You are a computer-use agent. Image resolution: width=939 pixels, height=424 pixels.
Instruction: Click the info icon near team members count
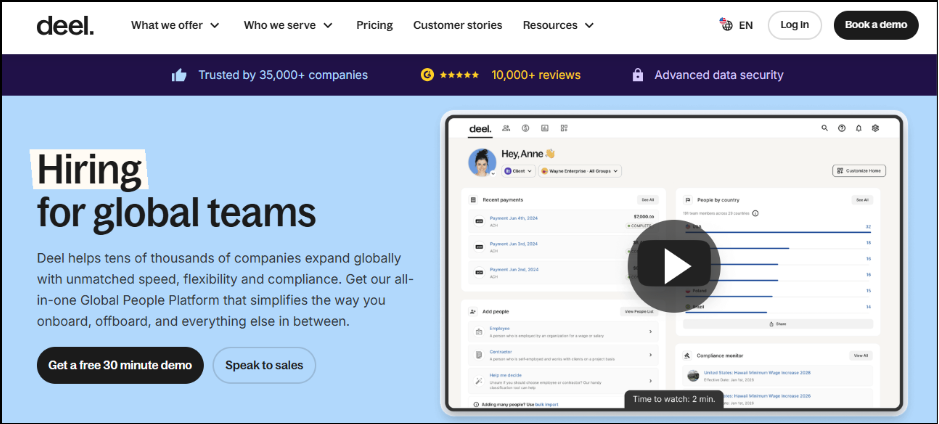tap(755, 213)
